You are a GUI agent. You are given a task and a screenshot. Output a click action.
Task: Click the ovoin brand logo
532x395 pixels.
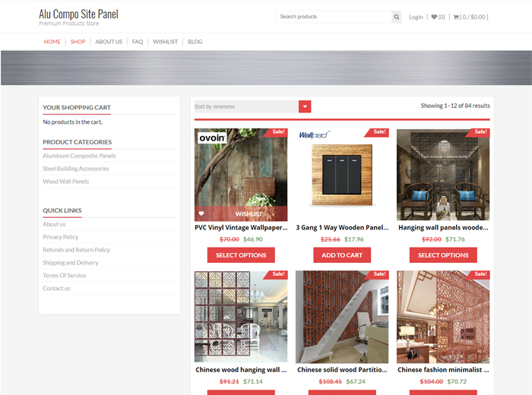tap(212, 137)
